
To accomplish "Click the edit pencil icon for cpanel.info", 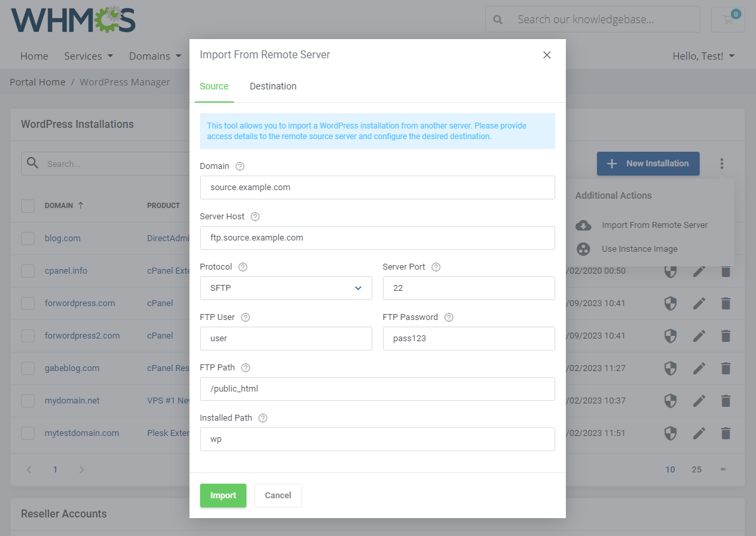I will (698, 270).
